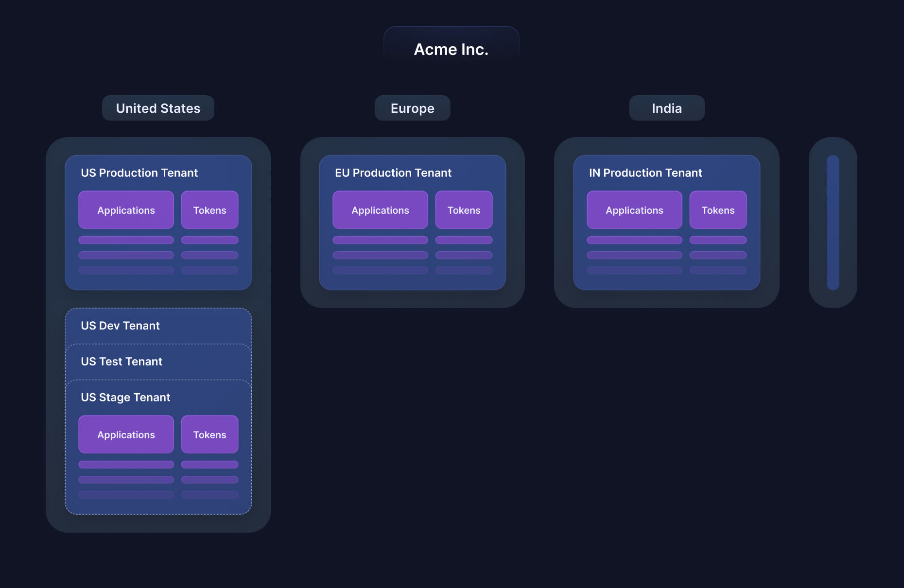This screenshot has width=904, height=588.
Task: Open Applications in EU Production Tenant
Action: (x=380, y=210)
